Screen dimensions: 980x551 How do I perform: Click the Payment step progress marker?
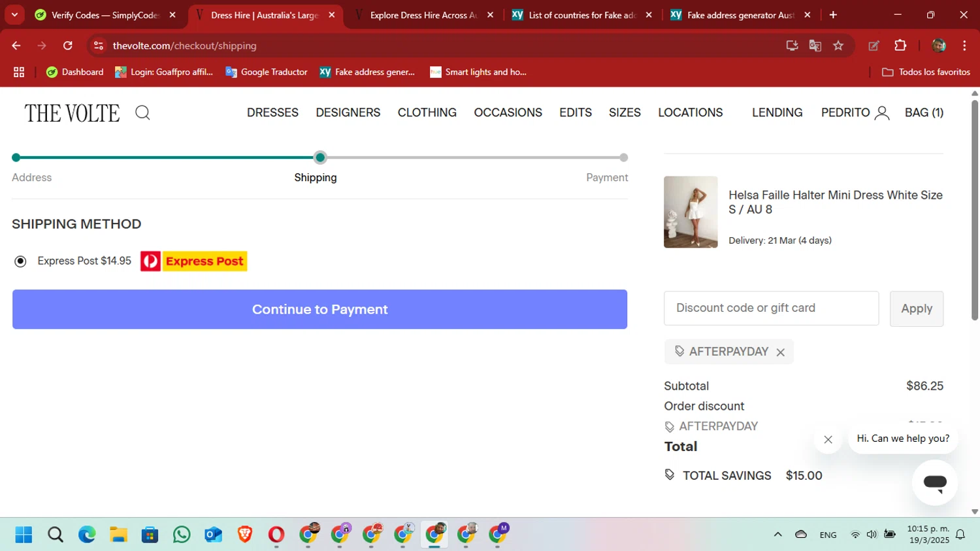(624, 158)
